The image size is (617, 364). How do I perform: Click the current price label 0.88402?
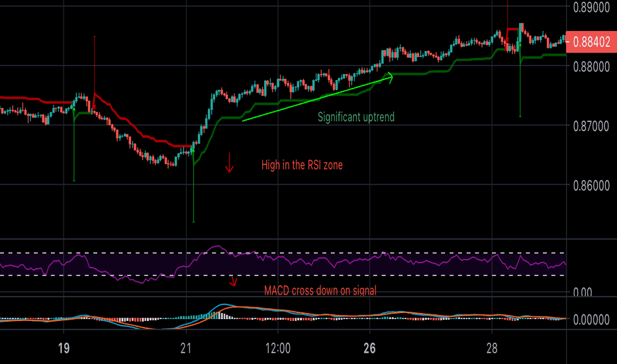(x=591, y=42)
